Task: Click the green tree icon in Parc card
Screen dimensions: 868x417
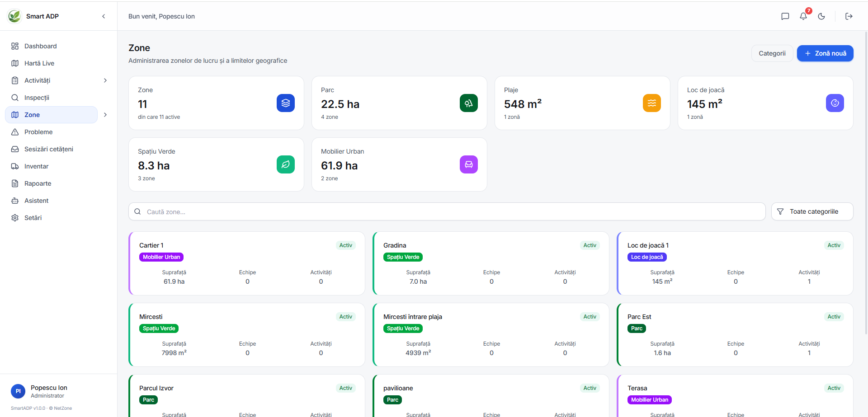Action: [469, 103]
